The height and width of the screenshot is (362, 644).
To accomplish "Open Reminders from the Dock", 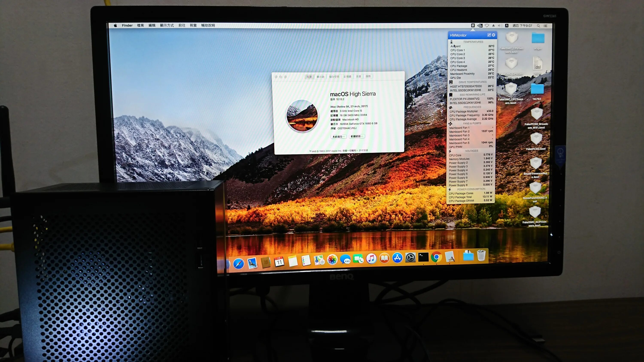I will tap(306, 261).
